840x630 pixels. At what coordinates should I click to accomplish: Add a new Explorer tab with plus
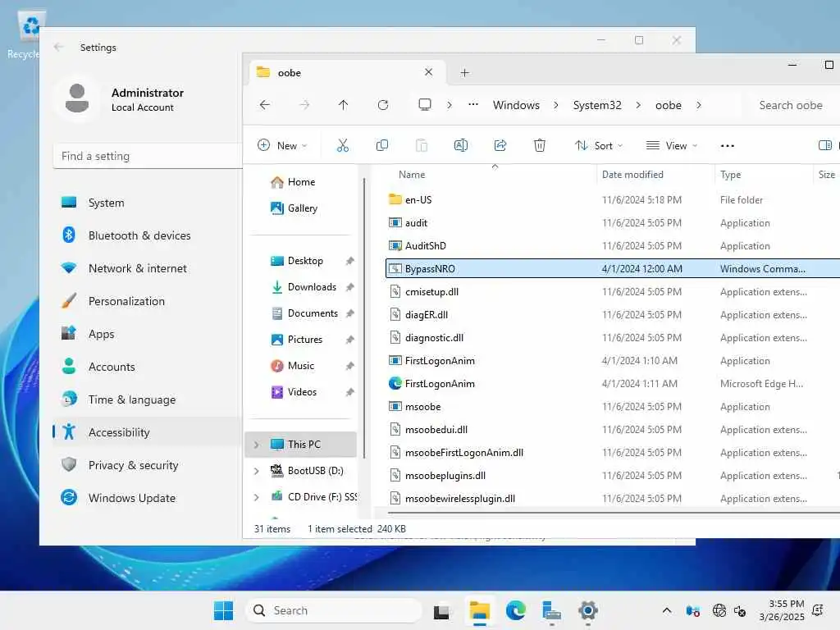(464, 73)
